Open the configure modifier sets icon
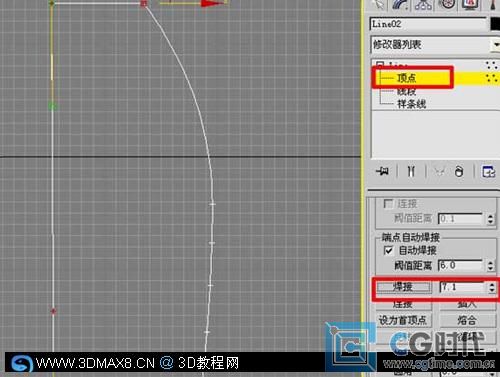Screen dimensions: 500x377 tap(488, 172)
